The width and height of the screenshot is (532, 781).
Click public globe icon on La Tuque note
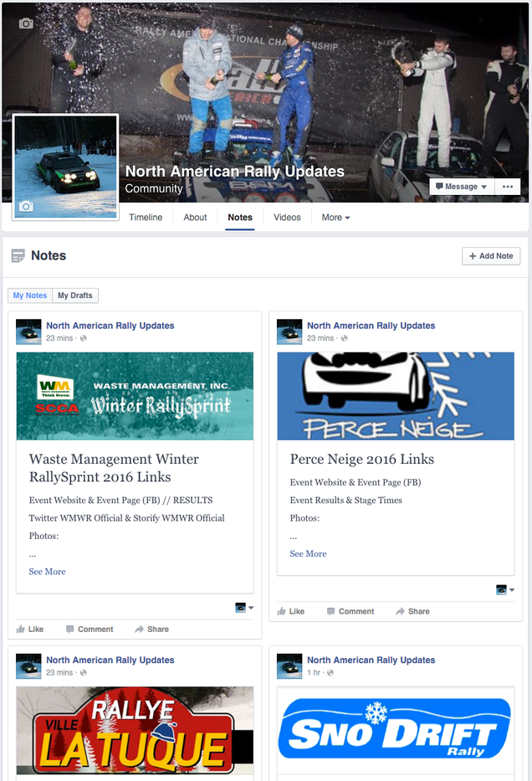pos(83,672)
